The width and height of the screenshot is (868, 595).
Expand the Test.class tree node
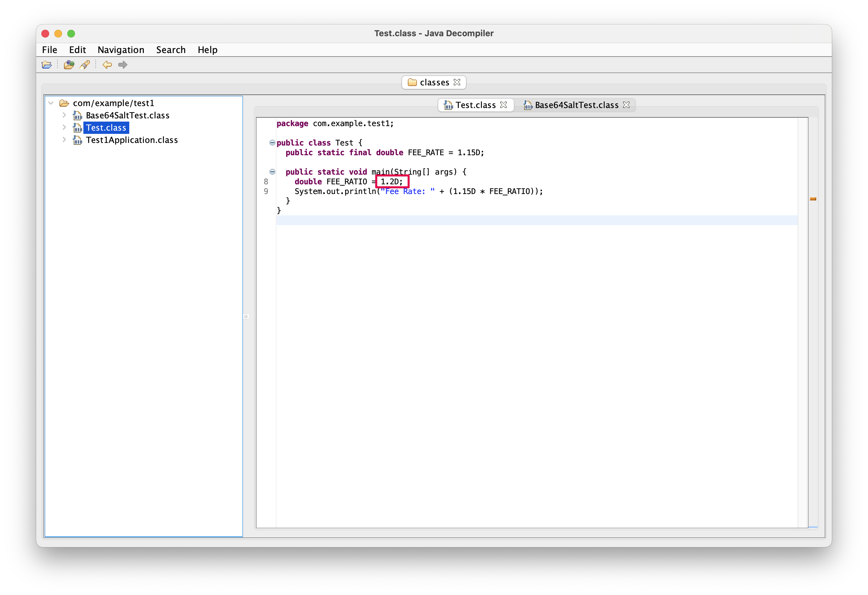(64, 127)
